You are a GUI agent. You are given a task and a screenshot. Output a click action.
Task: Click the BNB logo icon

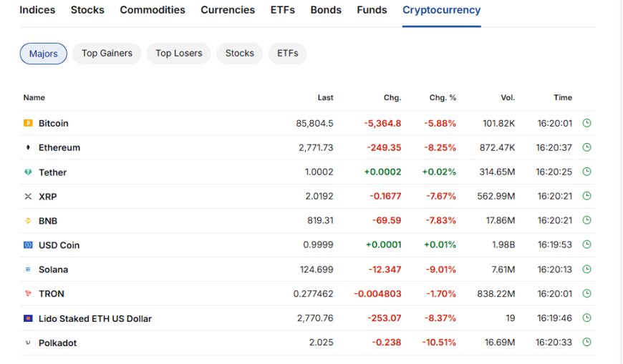tap(28, 221)
